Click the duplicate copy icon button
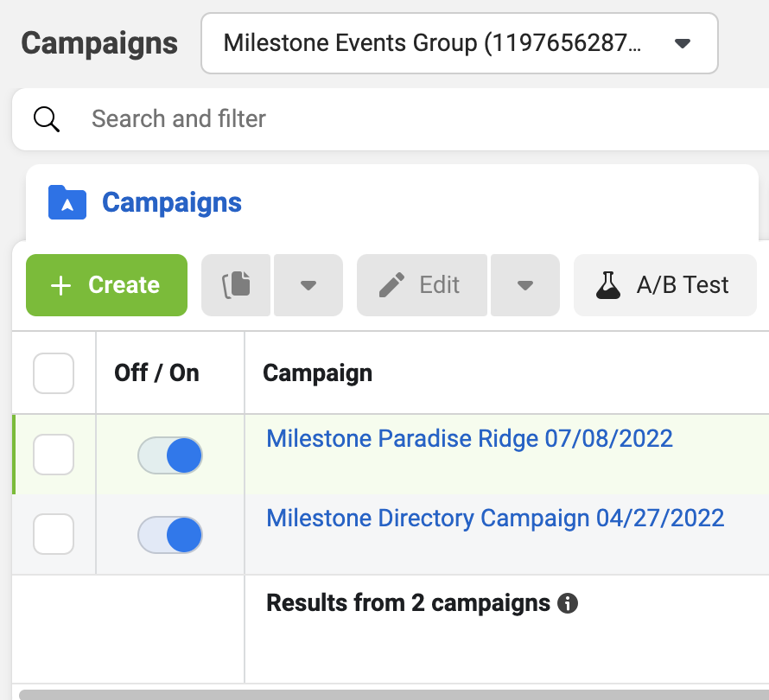769x700 pixels. coord(236,285)
